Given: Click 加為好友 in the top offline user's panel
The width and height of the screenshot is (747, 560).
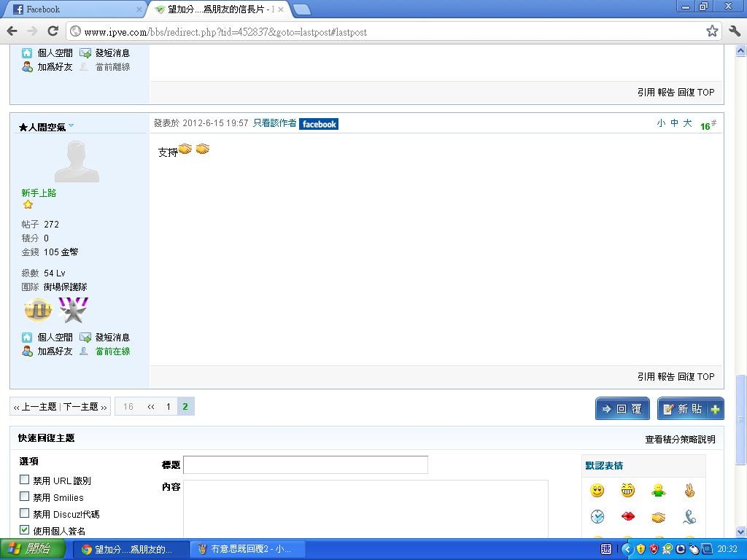Looking at the screenshot, I should [x=55, y=66].
